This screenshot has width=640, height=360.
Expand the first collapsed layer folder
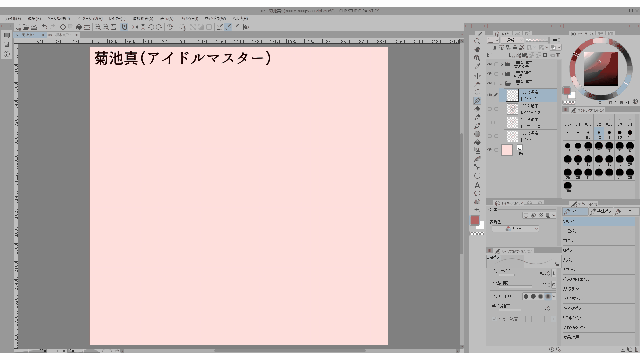[502, 64]
